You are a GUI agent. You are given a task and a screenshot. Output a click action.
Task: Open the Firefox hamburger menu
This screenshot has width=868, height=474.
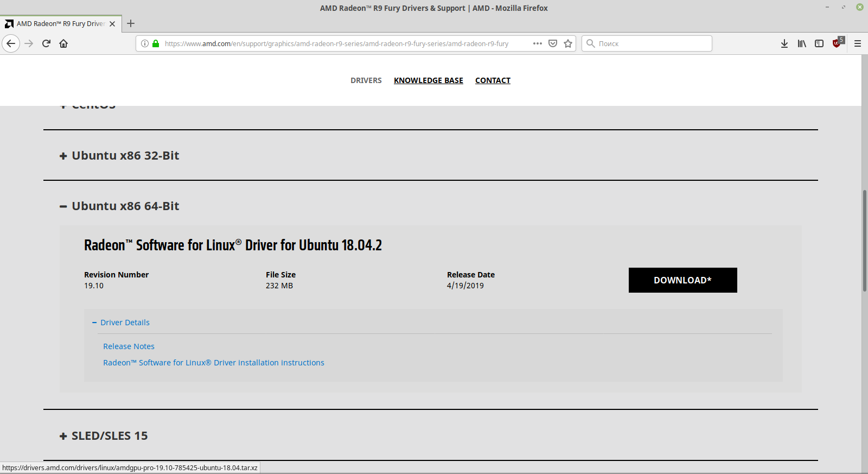coord(858,43)
